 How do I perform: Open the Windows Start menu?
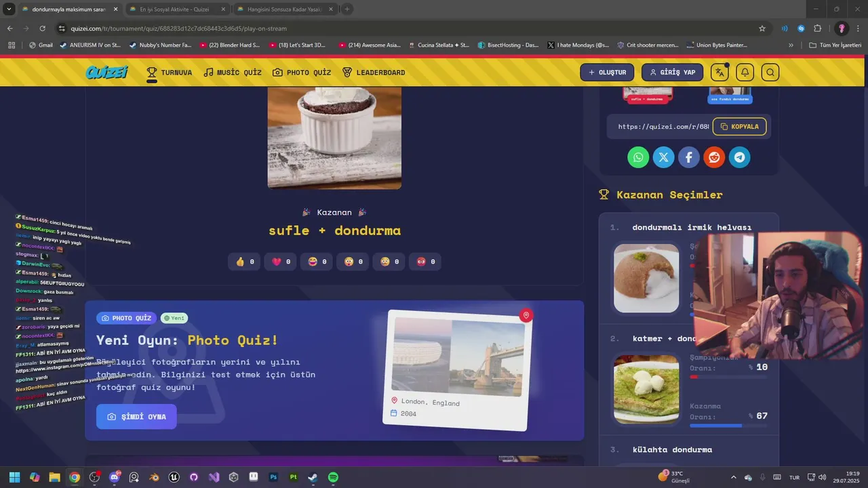(14, 477)
